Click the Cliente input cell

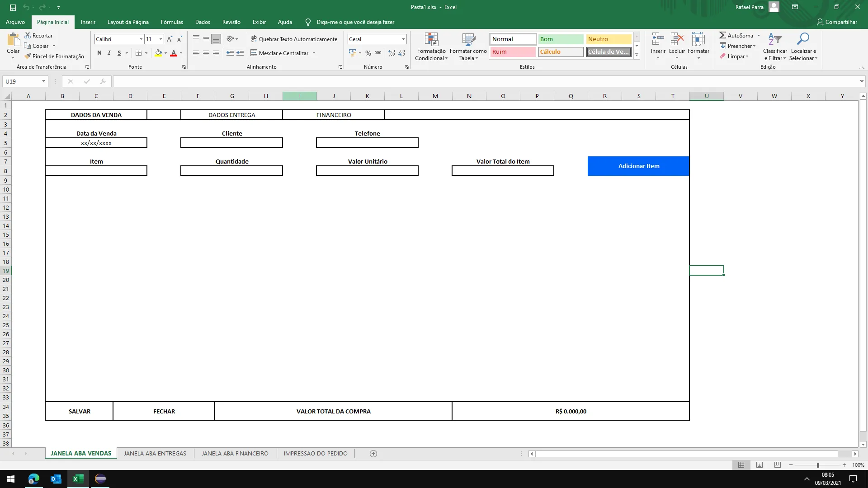click(231, 143)
